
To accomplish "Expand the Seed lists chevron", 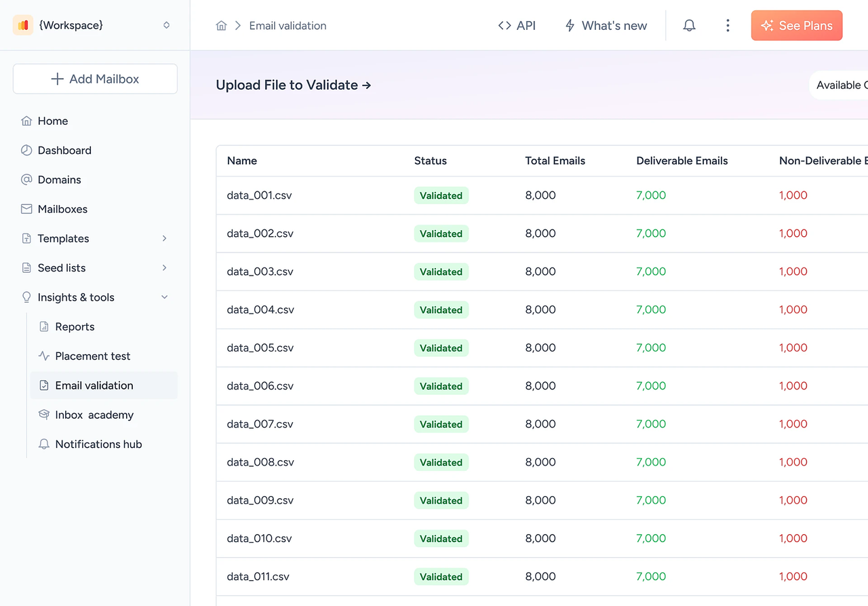I will click(164, 268).
